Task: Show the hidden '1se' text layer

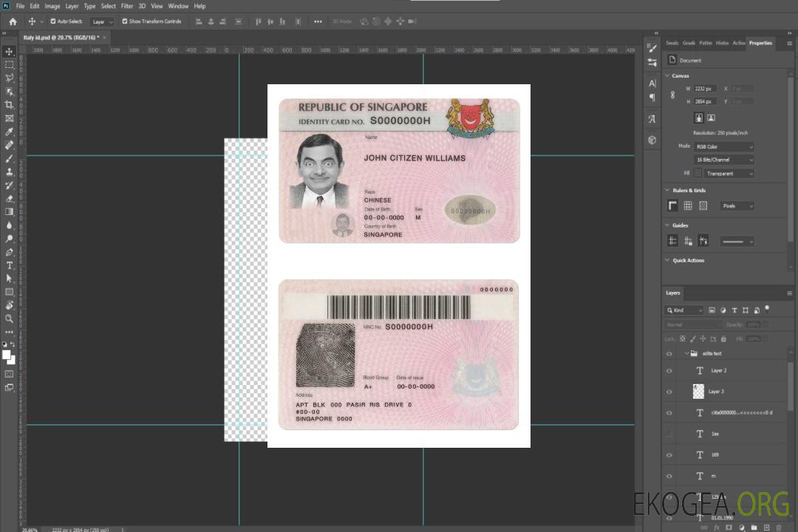Action: point(669,434)
